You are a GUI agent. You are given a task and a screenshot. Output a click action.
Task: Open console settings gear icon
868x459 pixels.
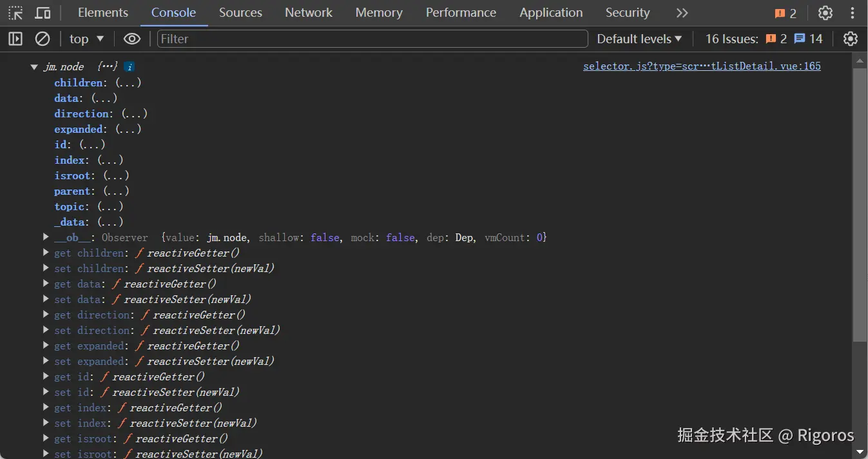tap(851, 39)
